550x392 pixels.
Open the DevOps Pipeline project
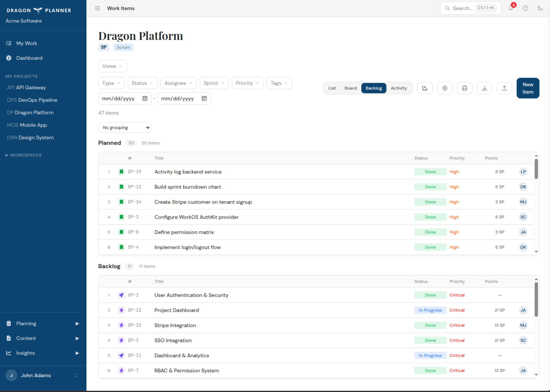[38, 100]
